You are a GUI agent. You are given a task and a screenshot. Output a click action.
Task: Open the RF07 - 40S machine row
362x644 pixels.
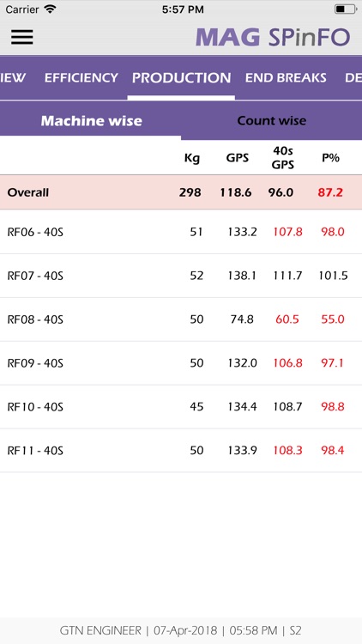pos(181,276)
